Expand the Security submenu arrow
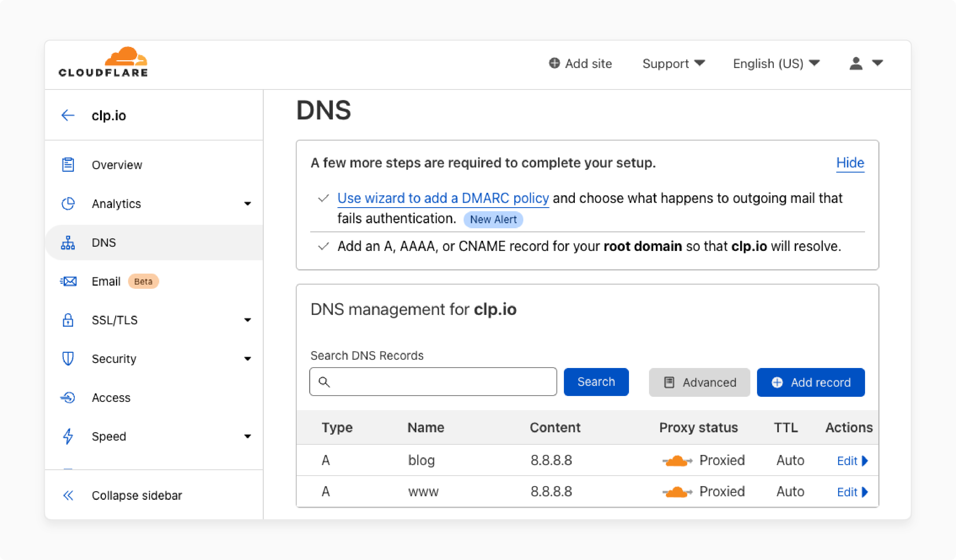This screenshot has width=956, height=560. [x=247, y=359]
